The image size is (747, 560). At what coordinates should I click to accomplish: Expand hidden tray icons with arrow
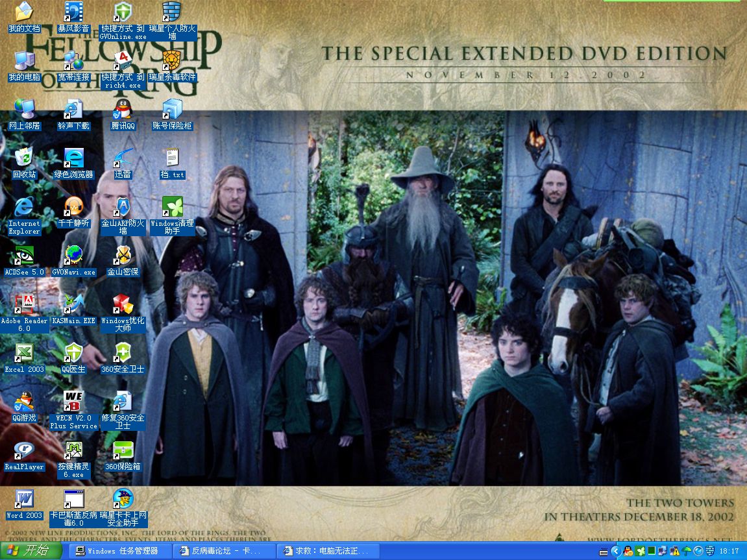[616, 552]
